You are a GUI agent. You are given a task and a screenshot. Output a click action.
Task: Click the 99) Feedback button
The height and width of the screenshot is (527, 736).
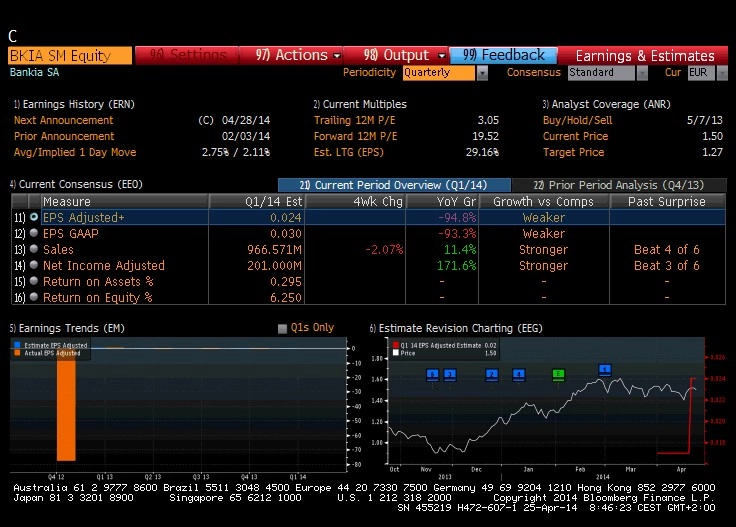click(504, 55)
